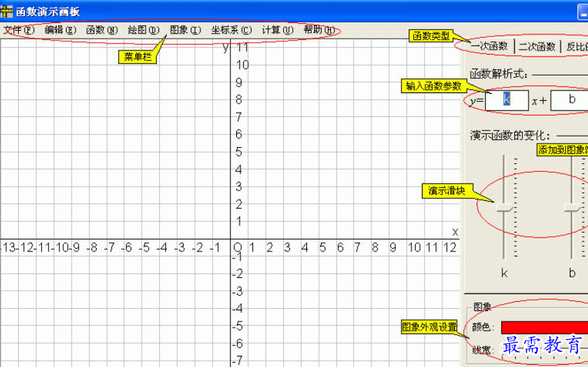
Task: Open the 文件 menu
Action: (x=18, y=30)
